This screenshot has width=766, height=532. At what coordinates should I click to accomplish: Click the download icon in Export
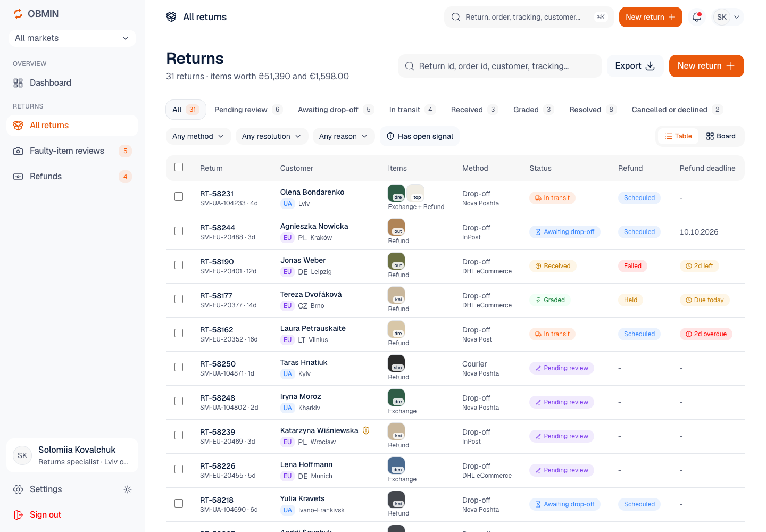coord(650,66)
